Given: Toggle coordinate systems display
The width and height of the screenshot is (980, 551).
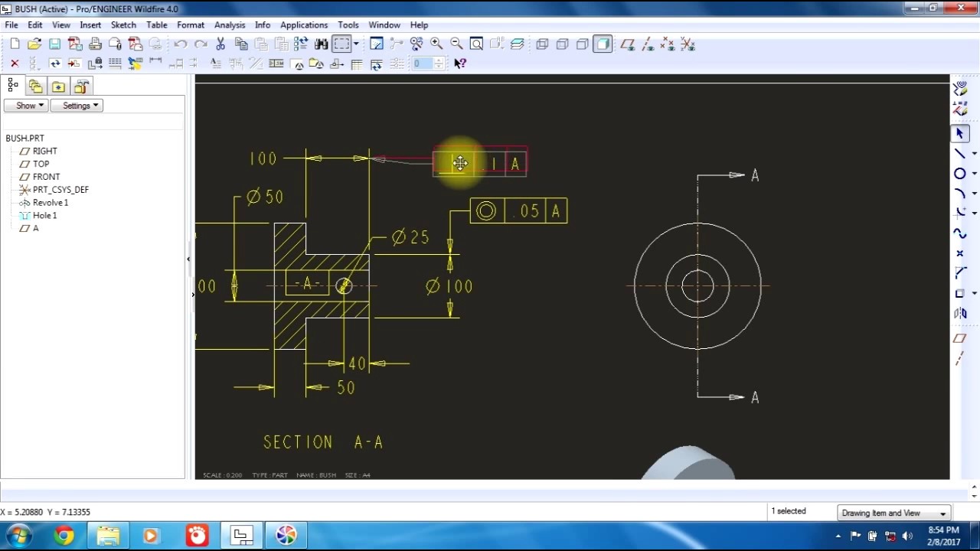Looking at the screenshot, I should pyautogui.click(x=688, y=44).
